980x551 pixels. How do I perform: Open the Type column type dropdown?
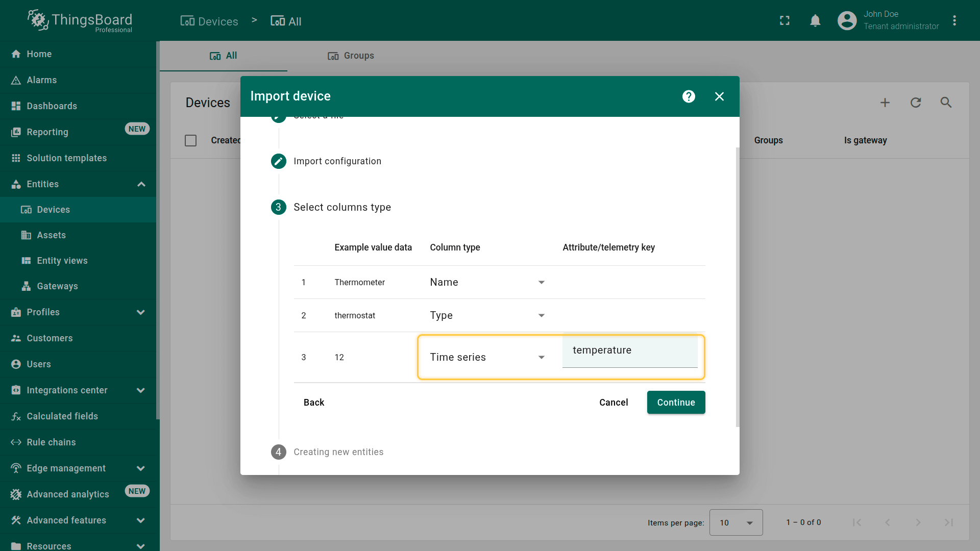coord(487,315)
